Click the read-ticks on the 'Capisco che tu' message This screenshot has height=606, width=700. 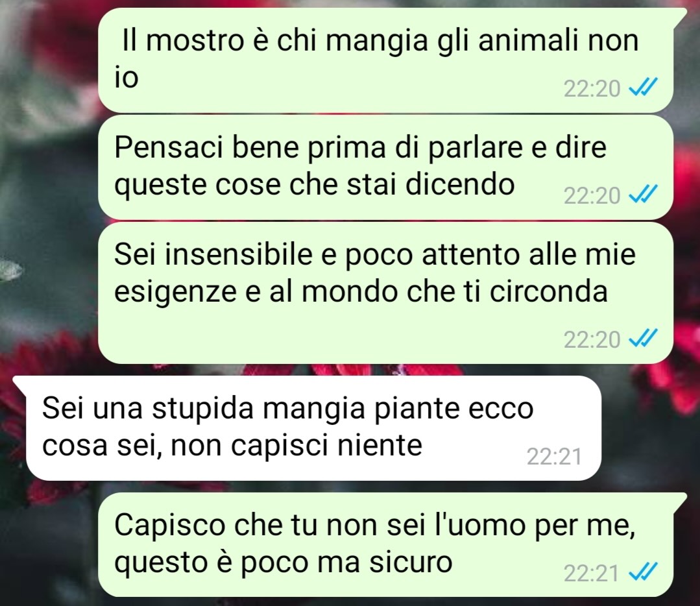pyautogui.click(x=643, y=571)
